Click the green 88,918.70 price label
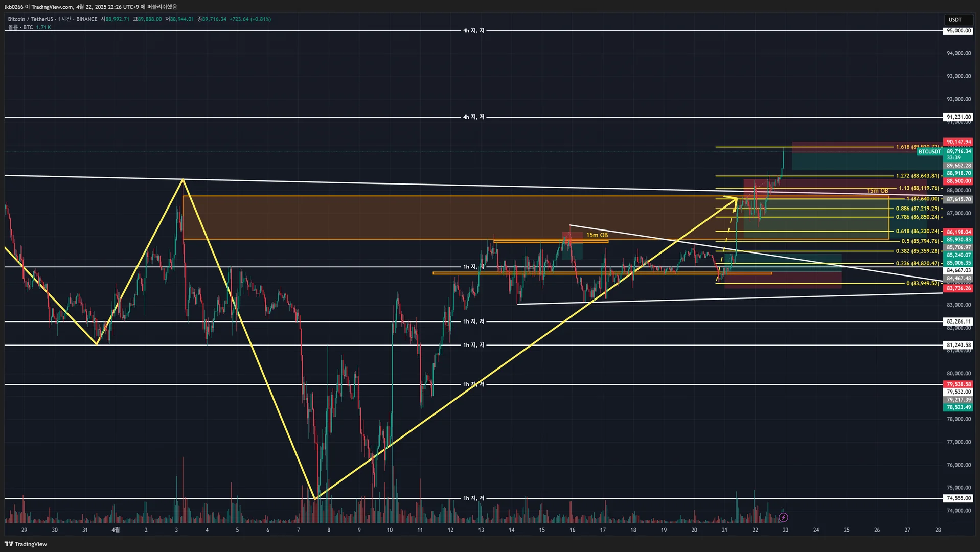The width and height of the screenshot is (980, 552). tap(959, 173)
